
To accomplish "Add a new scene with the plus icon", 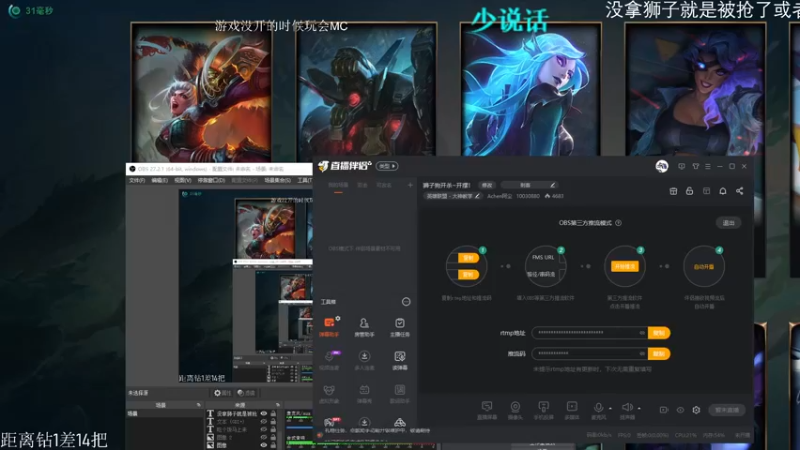I will [410, 185].
